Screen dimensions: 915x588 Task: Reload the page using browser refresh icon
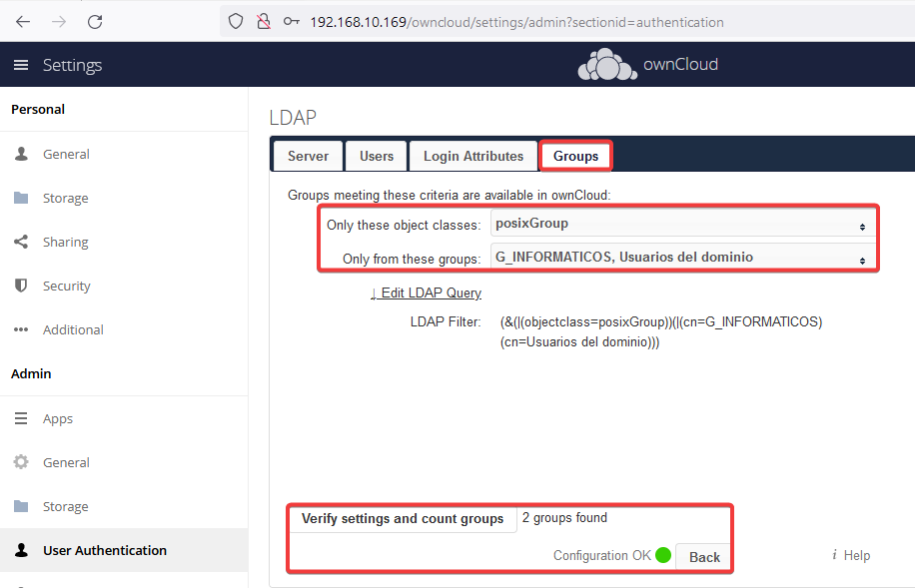tap(95, 21)
